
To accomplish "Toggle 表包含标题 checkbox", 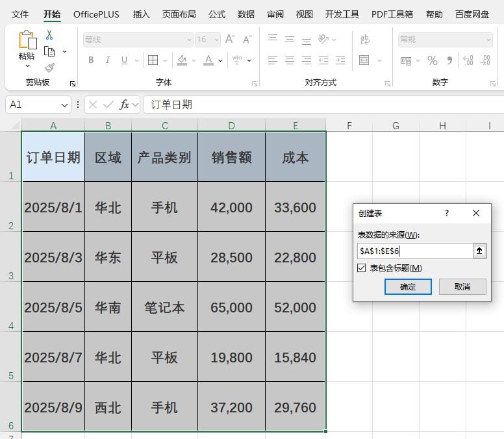I will pos(362,268).
